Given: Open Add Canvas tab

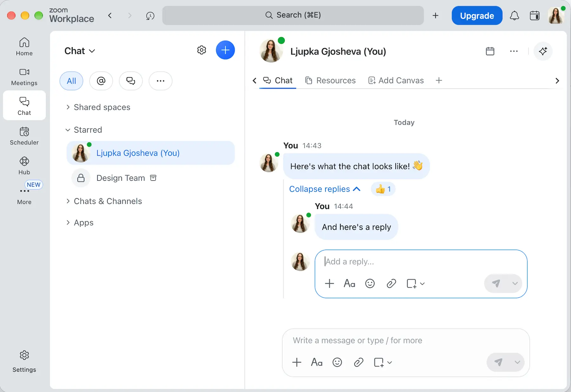Looking at the screenshot, I should (x=396, y=81).
